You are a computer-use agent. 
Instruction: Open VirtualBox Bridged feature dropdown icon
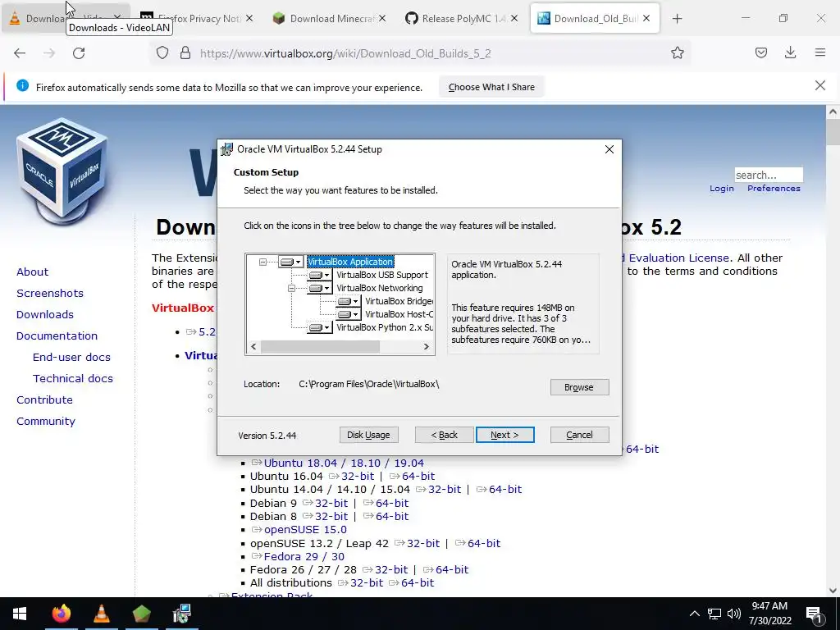click(348, 301)
